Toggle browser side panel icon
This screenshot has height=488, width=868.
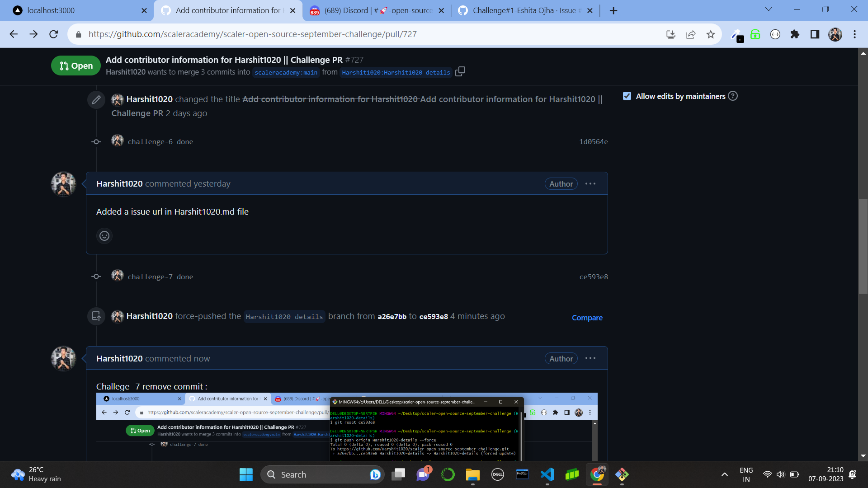coord(815,34)
